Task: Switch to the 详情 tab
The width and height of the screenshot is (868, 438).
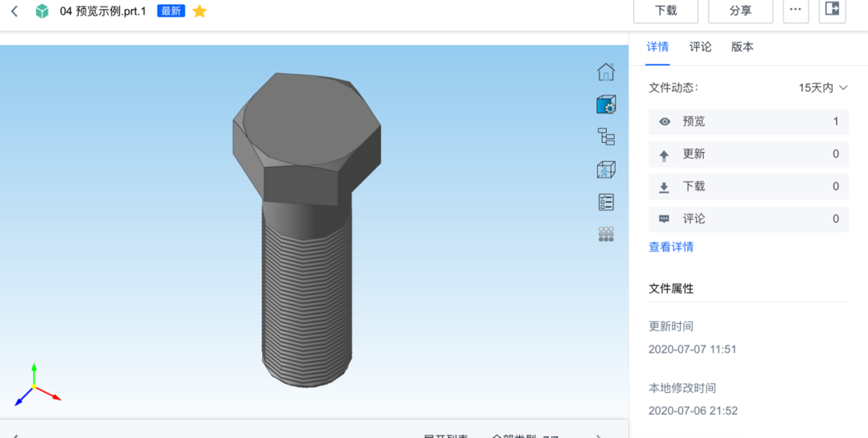Action: tap(657, 47)
